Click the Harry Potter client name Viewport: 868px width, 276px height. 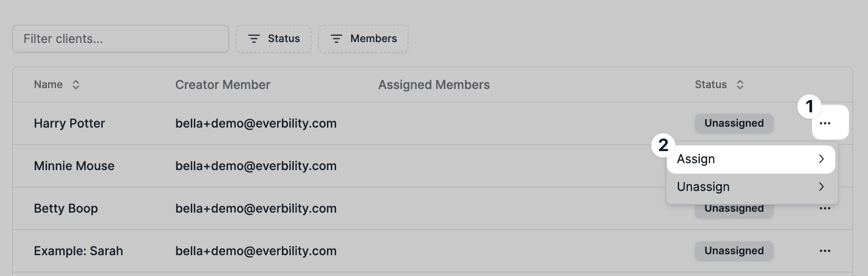[x=69, y=123]
